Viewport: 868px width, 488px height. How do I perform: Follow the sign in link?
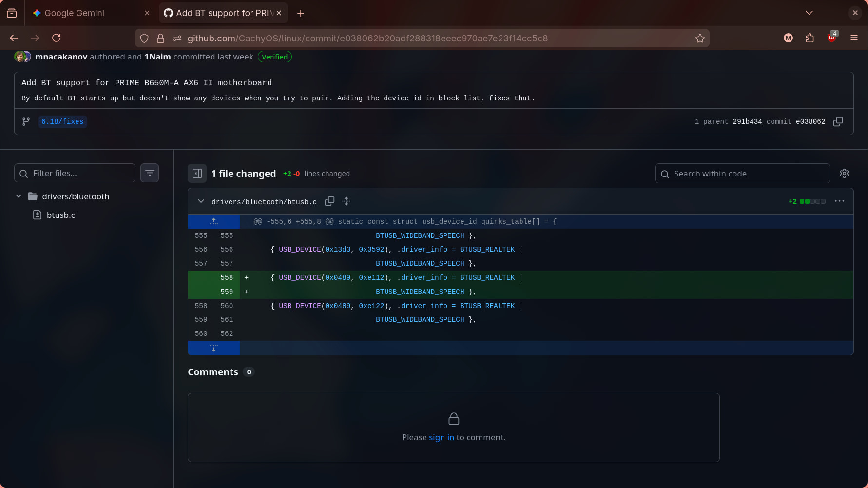click(442, 437)
